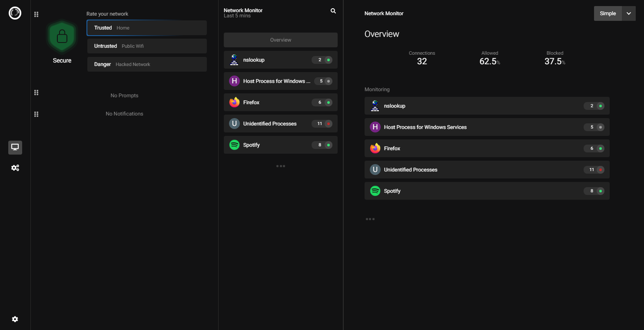Click the Allowed 62.5% value

(x=490, y=61)
